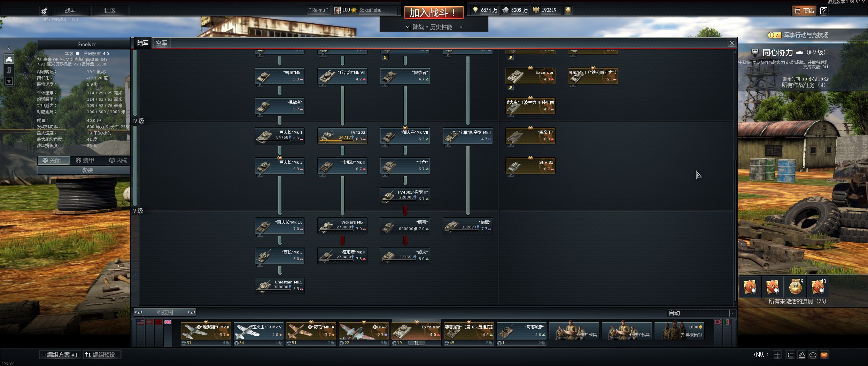Open 编组方案 #1 preset

coord(60,355)
